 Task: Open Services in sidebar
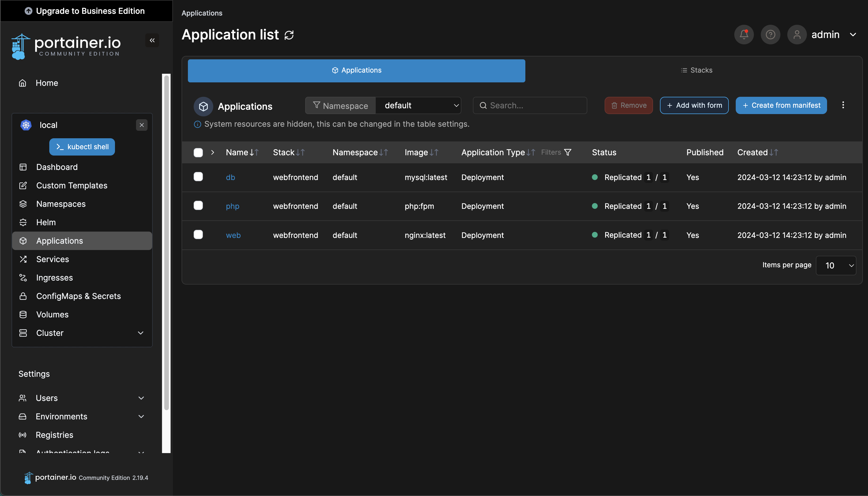click(x=82, y=259)
